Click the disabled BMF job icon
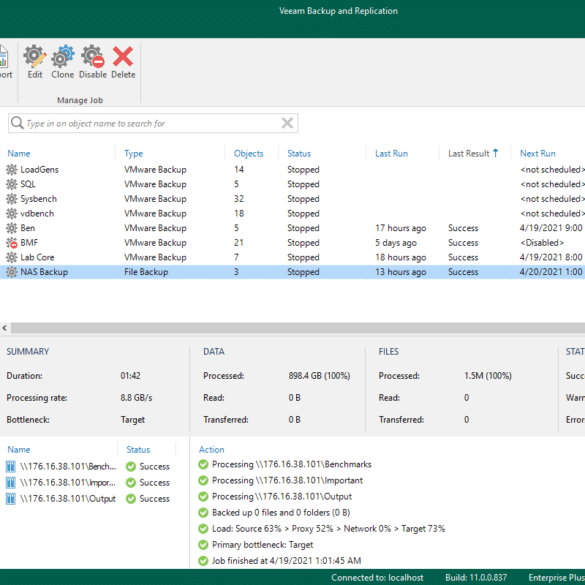The image size is (585, 585). click(x=12, y=243)
